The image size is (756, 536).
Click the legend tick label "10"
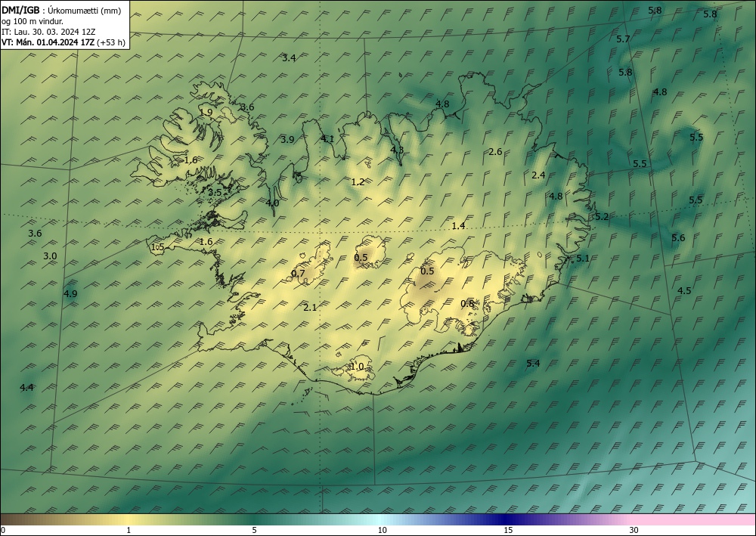click(382, 530)
